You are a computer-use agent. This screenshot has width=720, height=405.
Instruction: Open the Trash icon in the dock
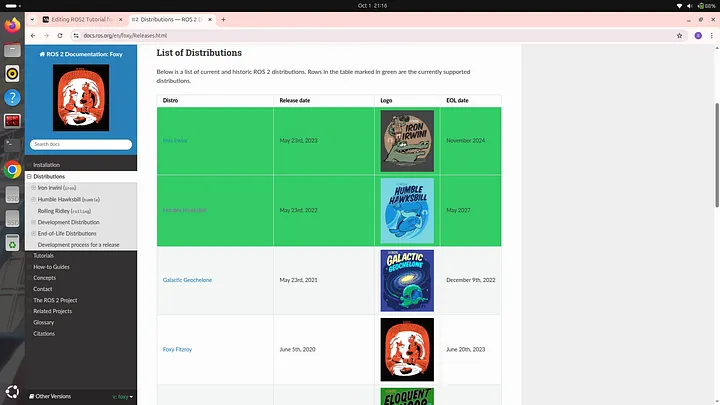pyautogui.click(x=12, y=242)
